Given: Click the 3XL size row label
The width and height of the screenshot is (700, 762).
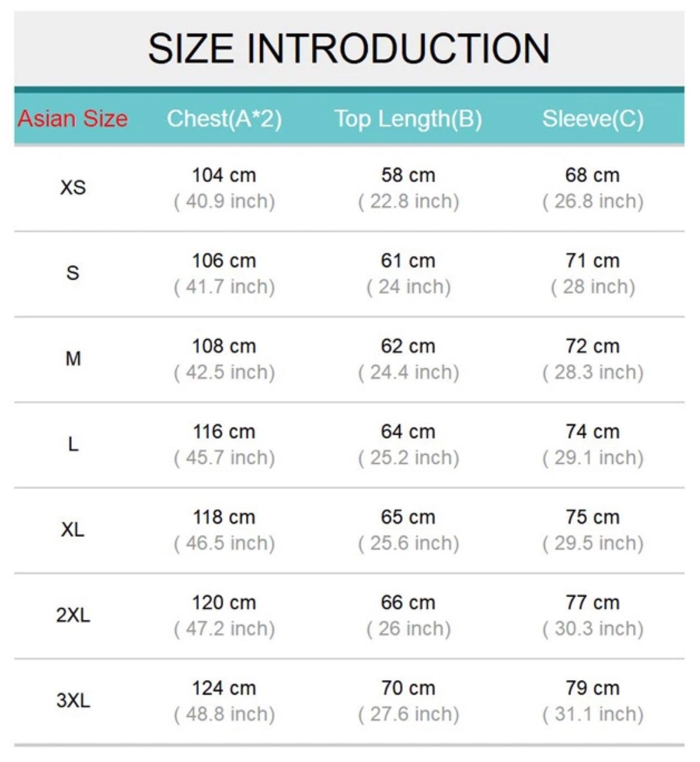Looking at the screenshot, I should 73,700.
